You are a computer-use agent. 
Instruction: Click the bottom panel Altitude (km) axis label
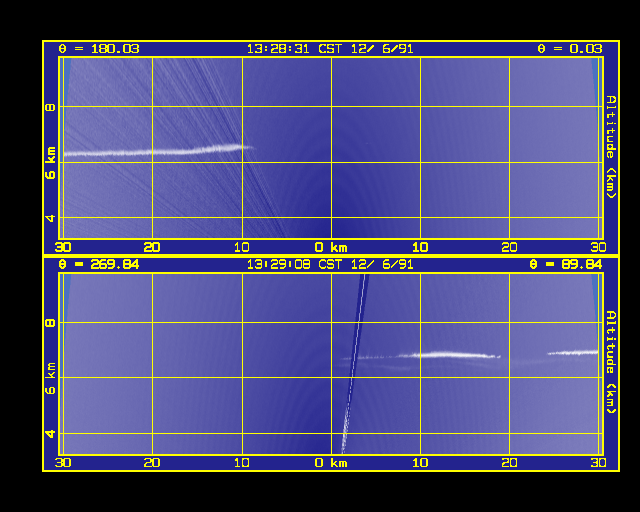coord(611,362)
